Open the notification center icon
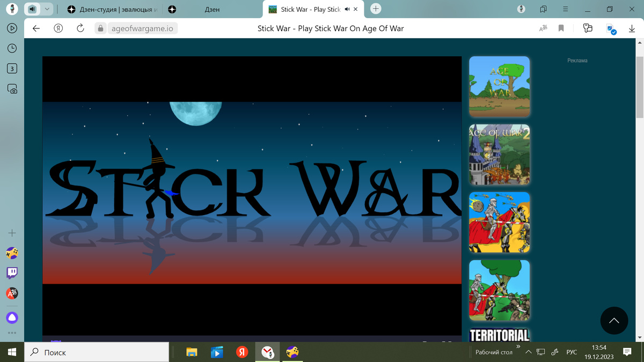644x362 pixels. point(627,352)
